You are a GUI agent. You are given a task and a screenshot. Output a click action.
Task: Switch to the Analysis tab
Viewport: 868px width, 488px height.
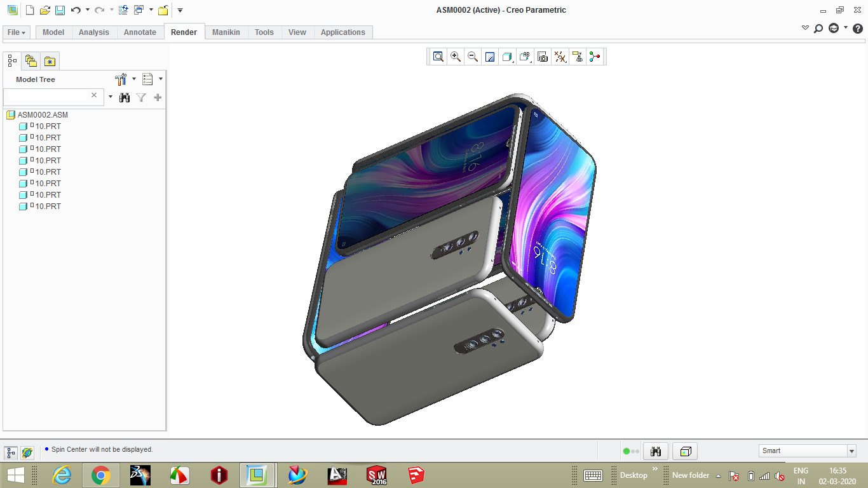tap(94, 32)
